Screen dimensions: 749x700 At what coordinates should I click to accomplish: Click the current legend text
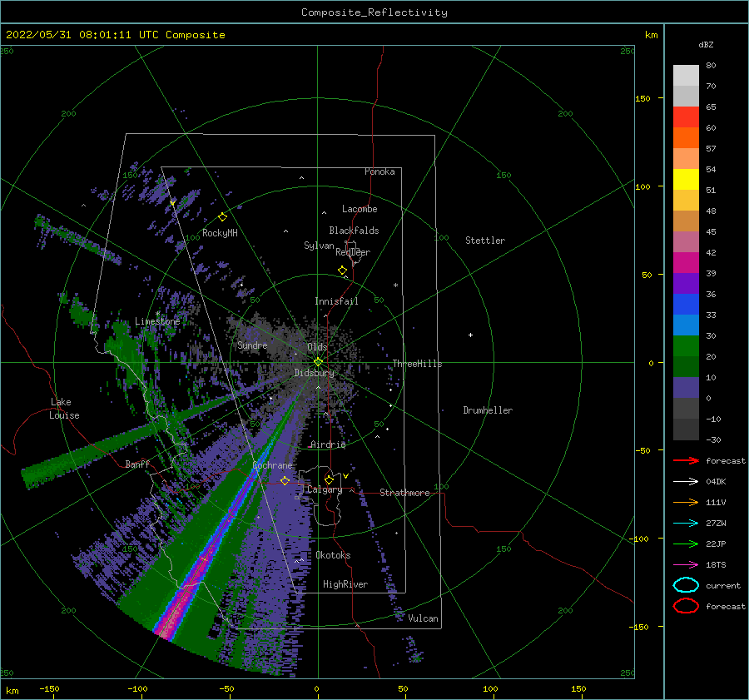[723, 585]
